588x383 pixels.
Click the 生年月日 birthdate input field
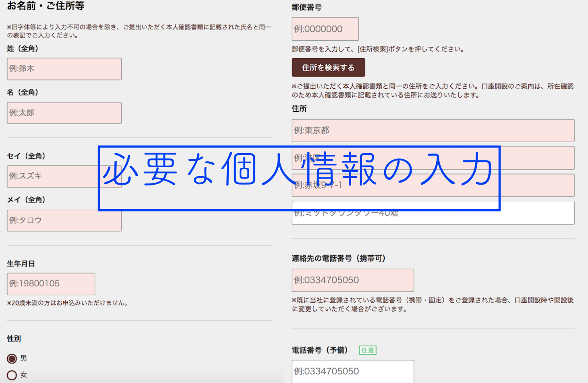pyautogui.click(x=51, y=284)
